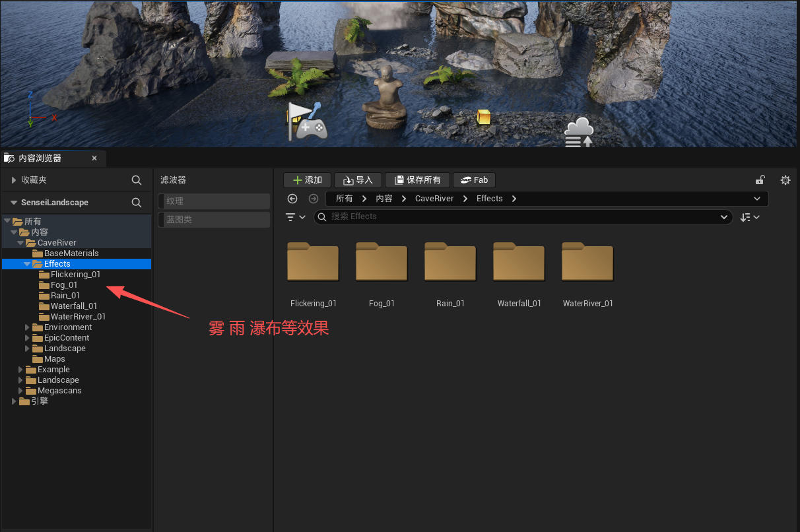Screen dimensions: 800x532
Task: Focus the 搜索 Effects search field
Action: (521, 216)
